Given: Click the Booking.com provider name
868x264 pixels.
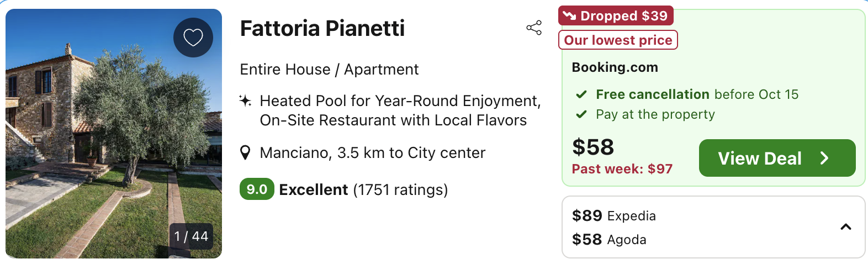Looking at the screenshot, I should point(615,67).
